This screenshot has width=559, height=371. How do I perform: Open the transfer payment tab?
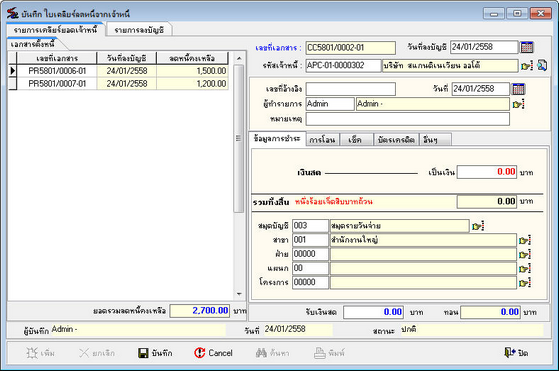(x=322, y=140)
